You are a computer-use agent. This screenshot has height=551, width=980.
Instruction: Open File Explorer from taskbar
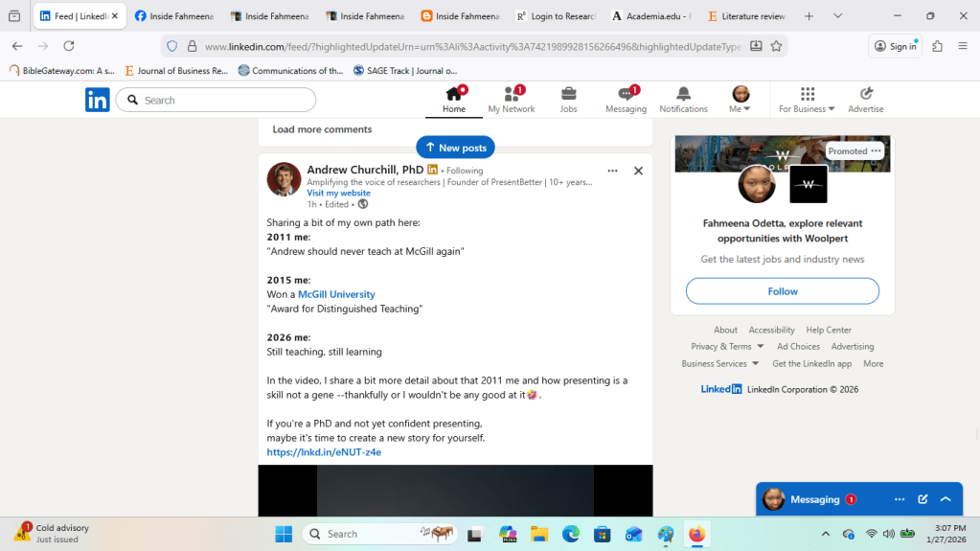[x=539, y=534]
